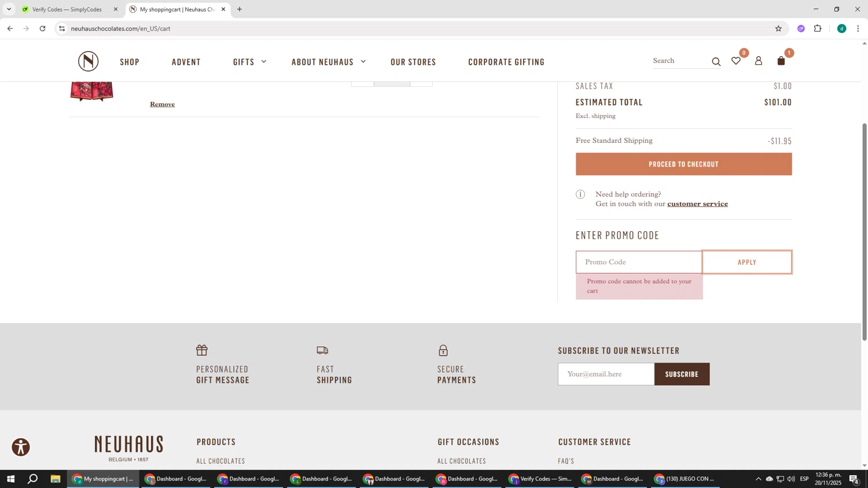
Task: Open Chrome's three-dot menu
Action: point(858,28)
